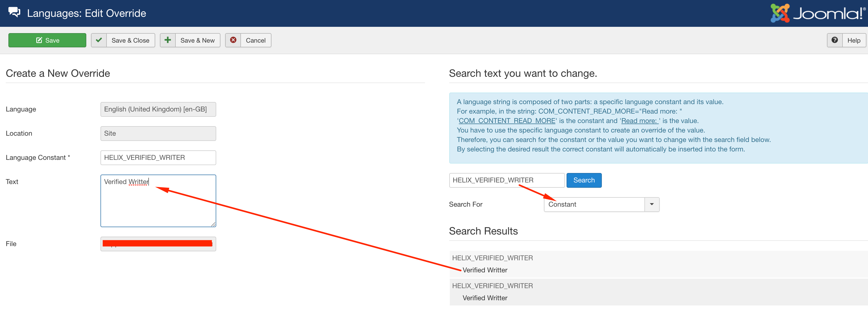Click the red X Cancel icon
The image size is (868, 326).
pyautogui.click(x=233, y=40)
